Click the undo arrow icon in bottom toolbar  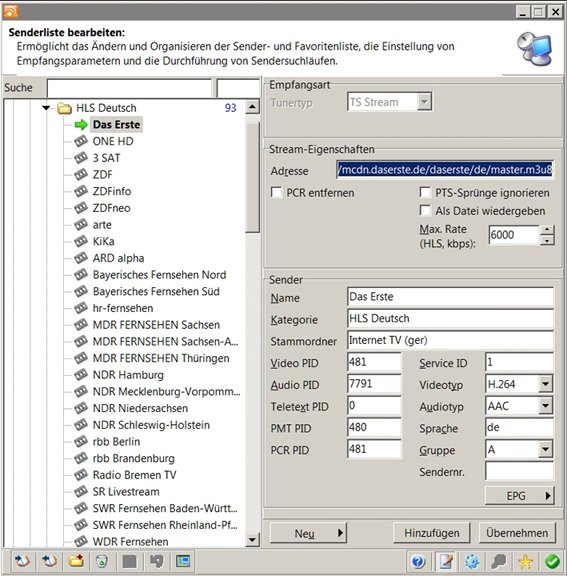click(156, 561)
